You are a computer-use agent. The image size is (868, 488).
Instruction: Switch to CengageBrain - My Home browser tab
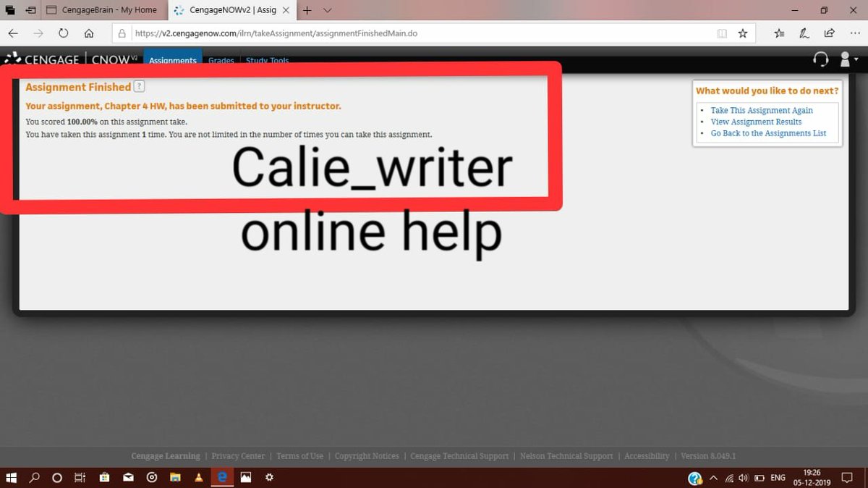[x=103, y=10]
